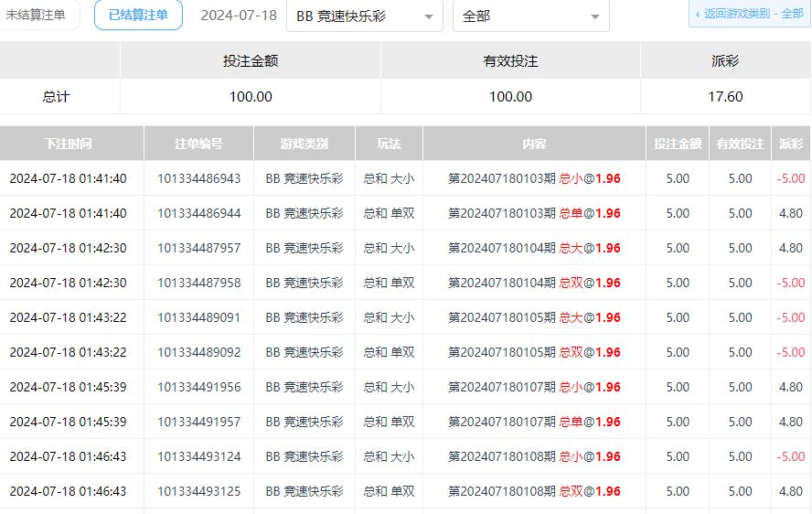812x514 pixels.
Task: Click the 2024-07-18 date field
Action: click(x=239, y=16)
